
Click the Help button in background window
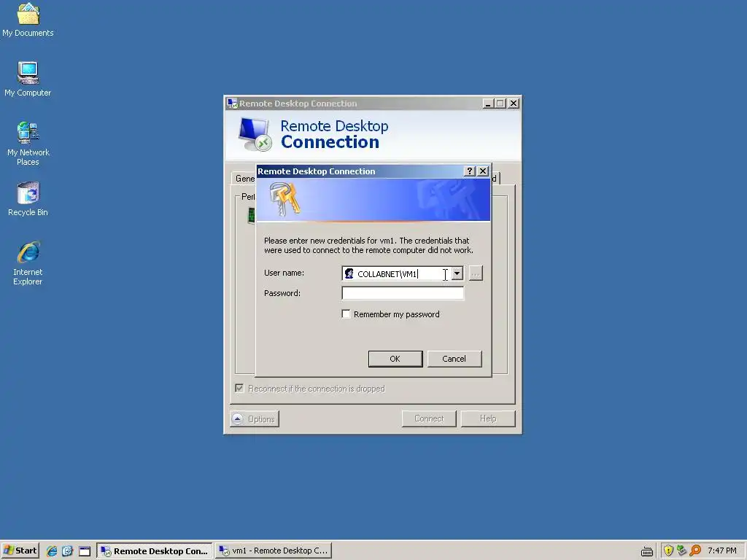pos(488,419)
